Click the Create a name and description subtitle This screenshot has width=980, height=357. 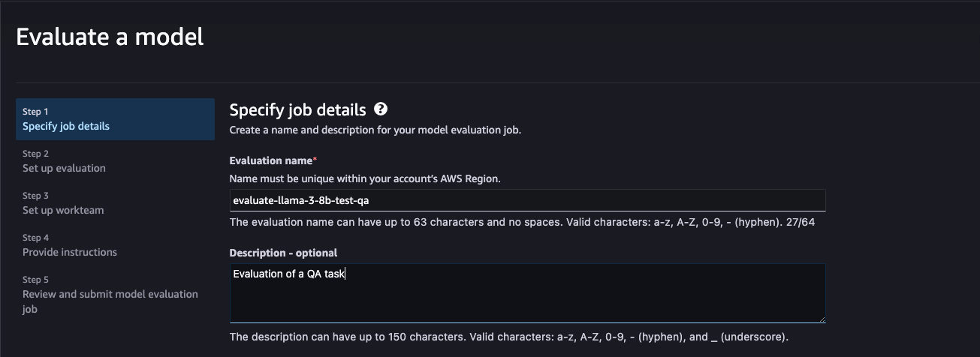pos(375,130)
